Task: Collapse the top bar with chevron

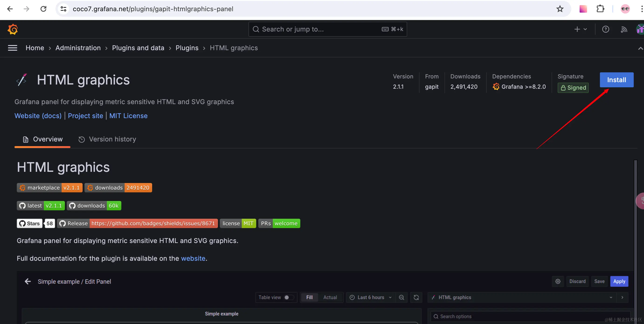Action: click(x=640, y=48)
